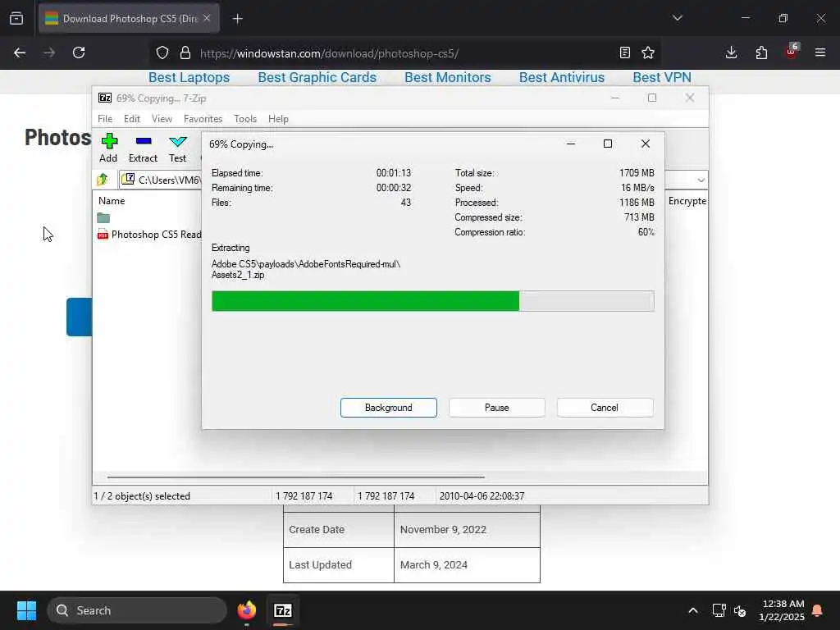The height and width of the screenshot is (630, 840).
Task: Show hidden system tray icons
Action: point(692,610)
